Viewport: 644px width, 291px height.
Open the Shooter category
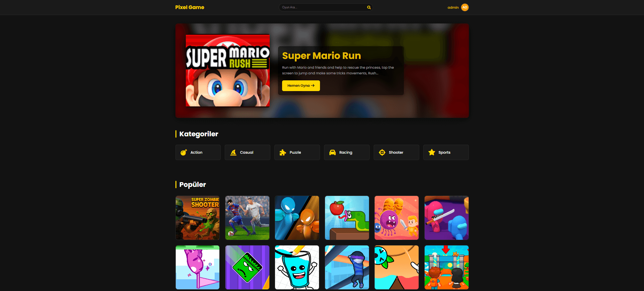pos(396,152)
